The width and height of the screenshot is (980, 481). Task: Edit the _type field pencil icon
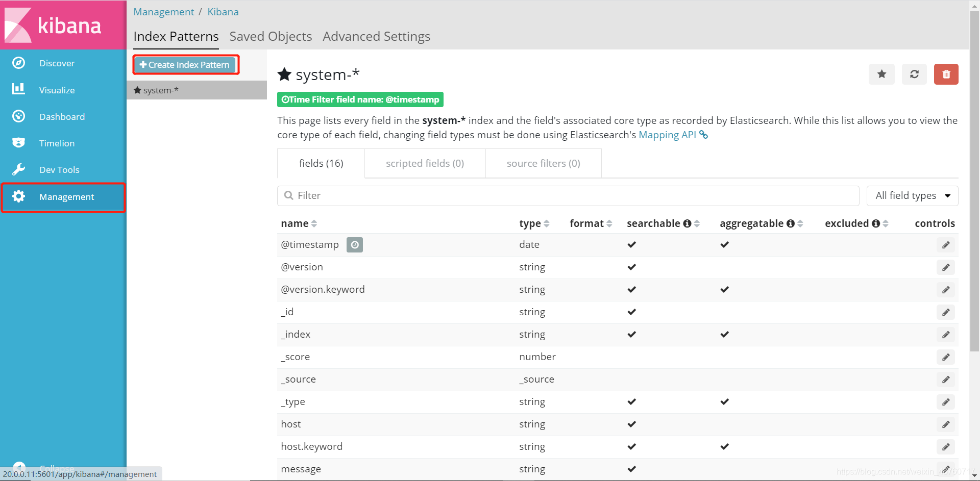pos(946,402)
